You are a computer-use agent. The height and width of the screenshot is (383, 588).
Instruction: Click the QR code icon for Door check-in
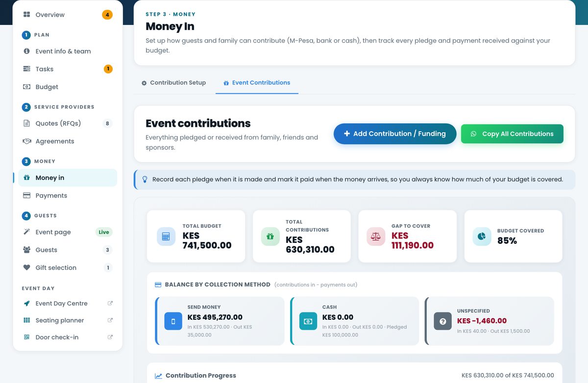click(x=26, y=337)
